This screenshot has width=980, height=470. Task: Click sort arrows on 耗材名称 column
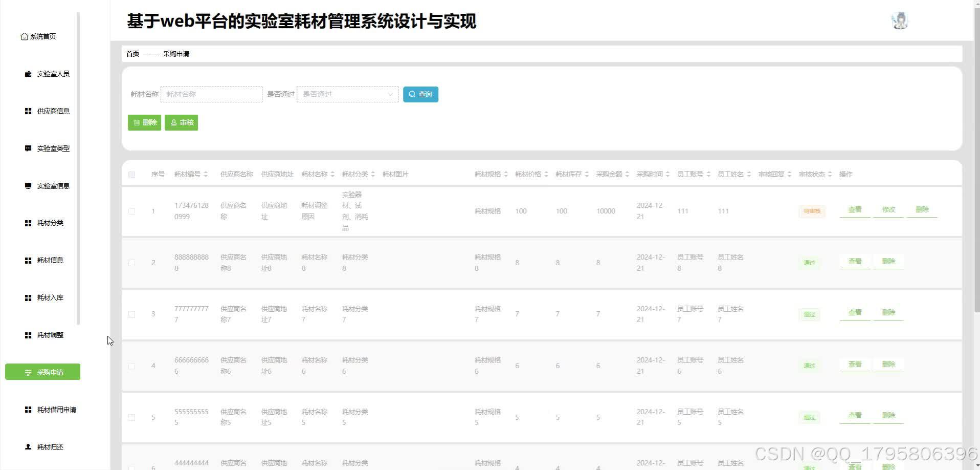coord(332,175)
